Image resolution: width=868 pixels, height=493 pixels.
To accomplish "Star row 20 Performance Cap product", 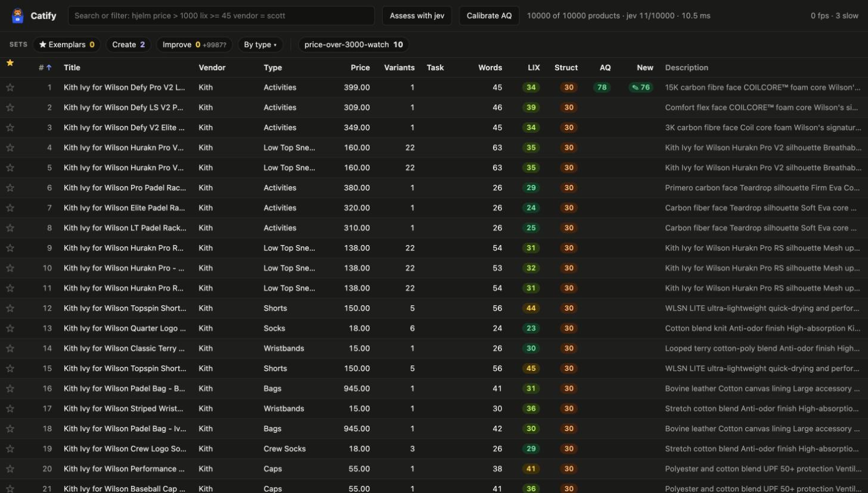I will (x=10, y=469).
